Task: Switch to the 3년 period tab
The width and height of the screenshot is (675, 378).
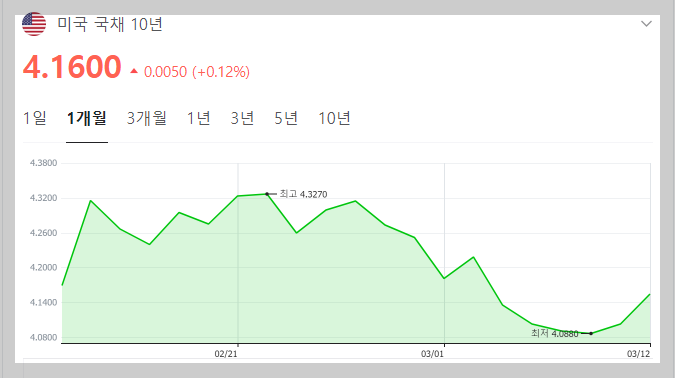Action: point(242,118)
